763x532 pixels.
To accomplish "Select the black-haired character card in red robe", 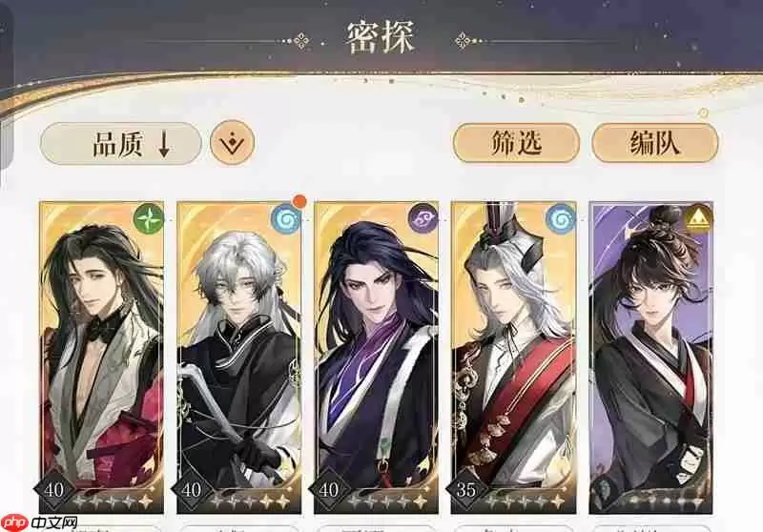I will (x=102, y=358).
